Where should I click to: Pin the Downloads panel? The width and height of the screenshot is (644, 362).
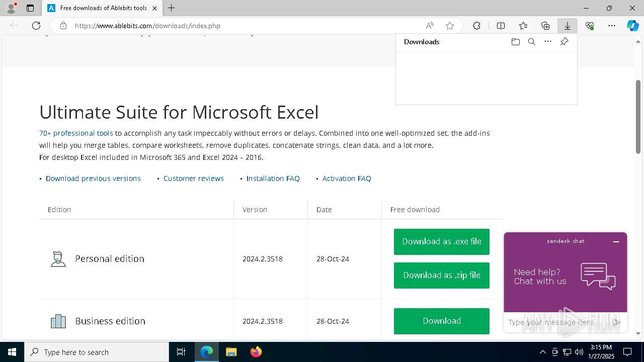tap(565, 42)
